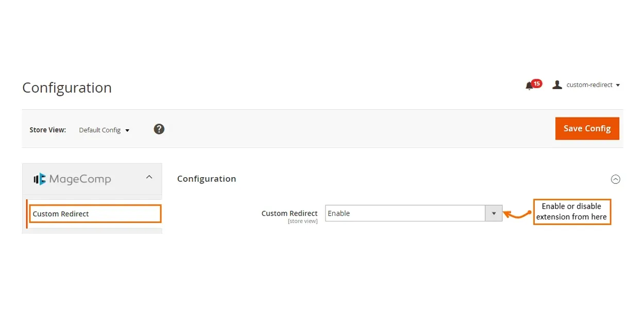Image resolution: width=644 pixels, height=309 pixels.
Task: Click the Custom Redirect field label
Action: coord(290,213)
